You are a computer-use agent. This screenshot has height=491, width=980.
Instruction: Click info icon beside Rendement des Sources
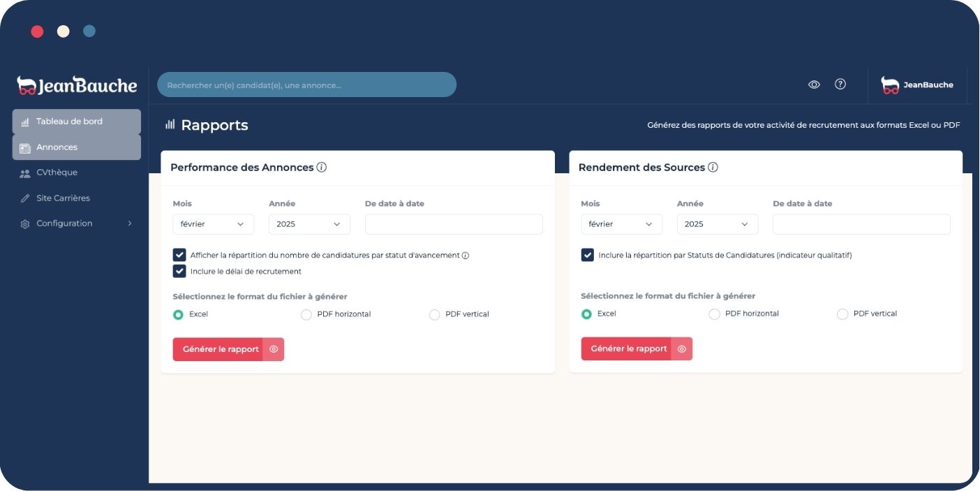[713, 168]
